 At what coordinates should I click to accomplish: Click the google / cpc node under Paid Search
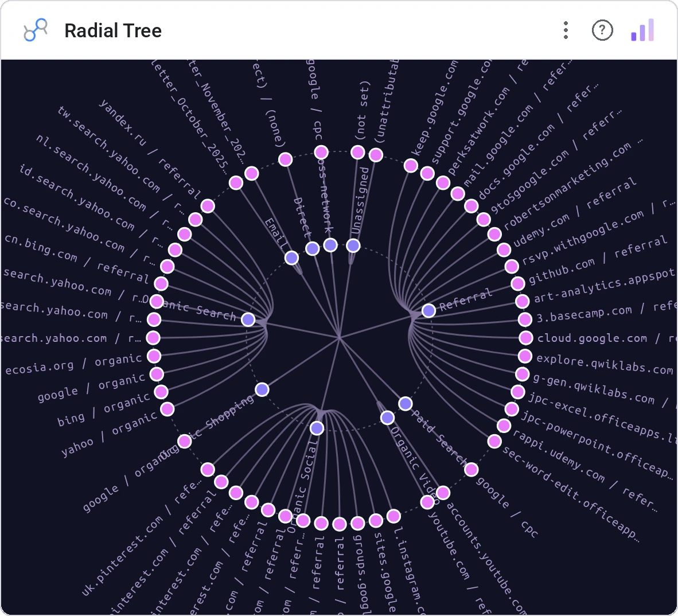pyautogui.click(x=472, y=470)
